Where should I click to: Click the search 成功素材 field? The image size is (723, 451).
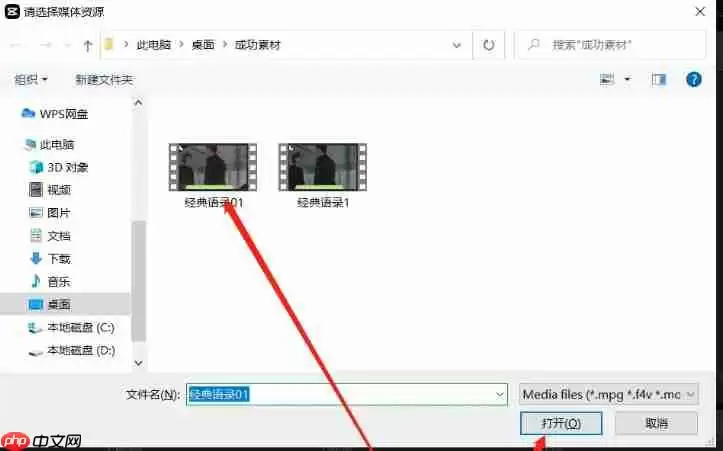(x=611, y=45)
